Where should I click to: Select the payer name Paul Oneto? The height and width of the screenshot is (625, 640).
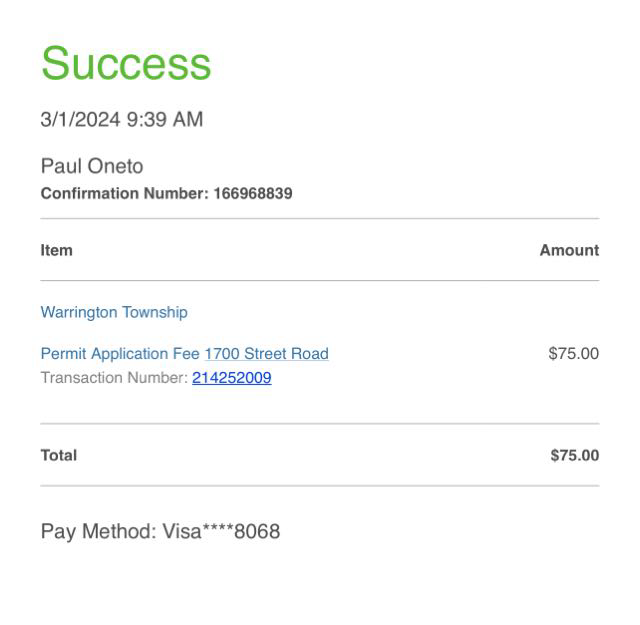(x=92, y=166)
